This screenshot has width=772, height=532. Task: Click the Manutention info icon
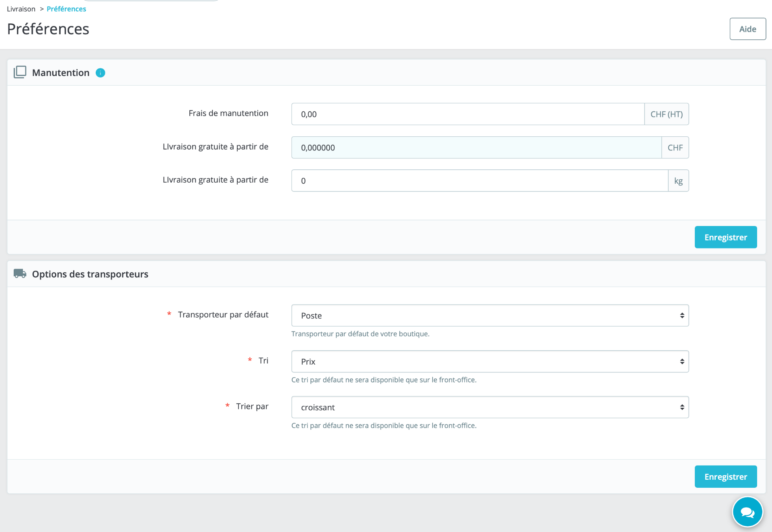100,73
